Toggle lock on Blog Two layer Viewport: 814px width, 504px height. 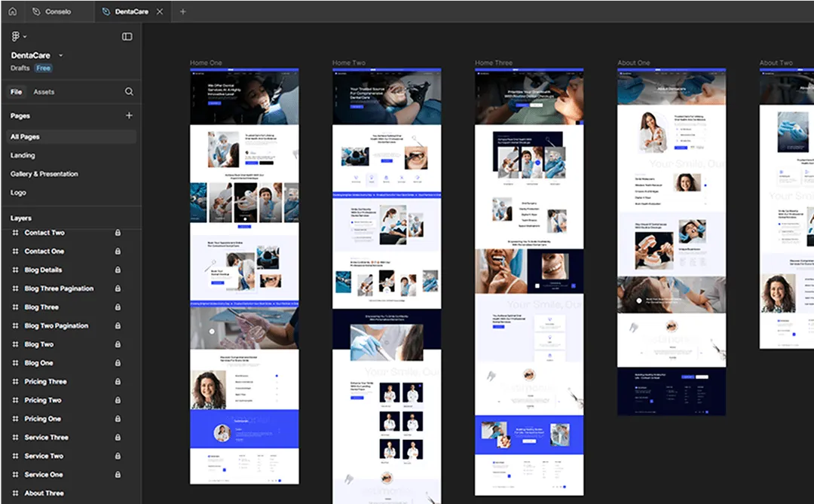tap(118, 344)
